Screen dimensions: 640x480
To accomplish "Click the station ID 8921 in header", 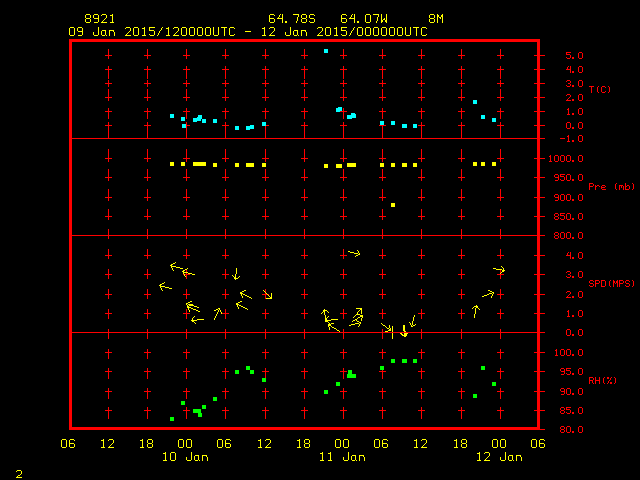I will click(x=100, y=19).
